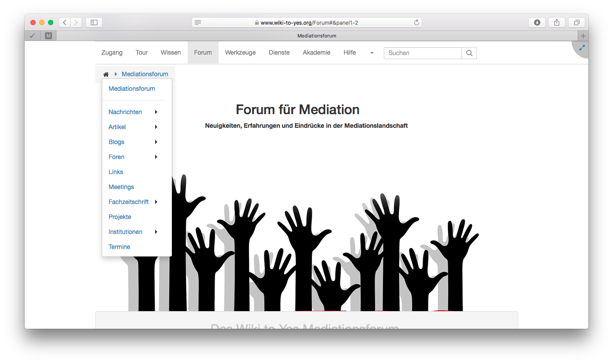Show all tabs overview icon
This screenshot has width=613, height=364.
coord(576,22)
